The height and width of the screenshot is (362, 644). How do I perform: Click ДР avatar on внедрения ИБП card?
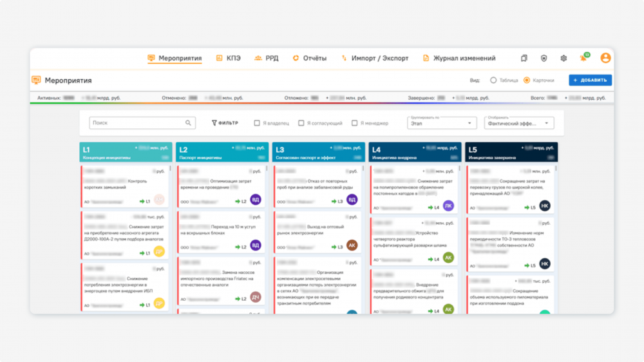[x=159, y=303]
